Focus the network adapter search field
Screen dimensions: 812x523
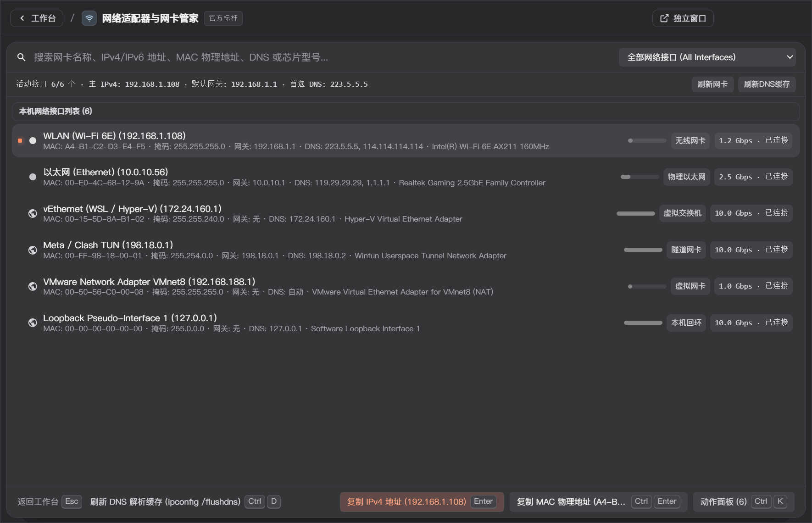click(x=321, y=57)
